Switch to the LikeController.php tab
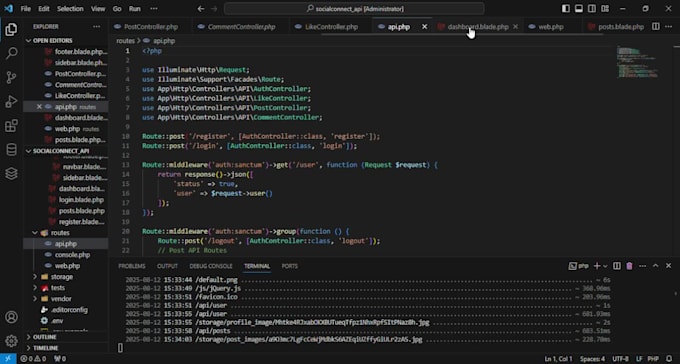The image size is (680, 364). tap(331, 27)
